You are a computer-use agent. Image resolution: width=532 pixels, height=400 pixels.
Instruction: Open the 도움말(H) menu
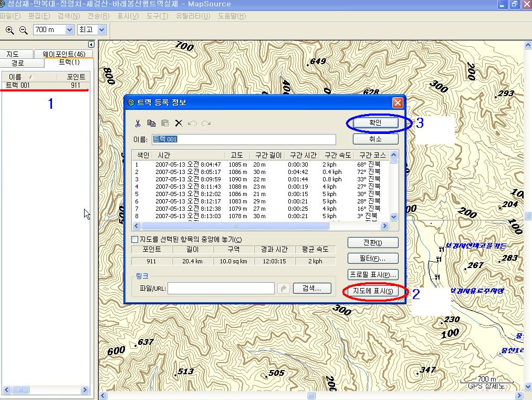coord(232,16)
